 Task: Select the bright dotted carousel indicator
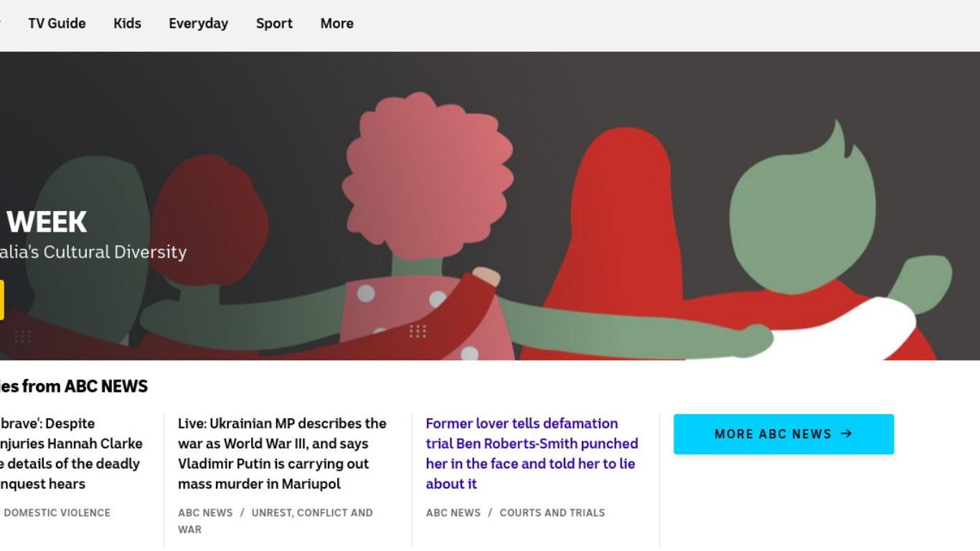[418, 331]
